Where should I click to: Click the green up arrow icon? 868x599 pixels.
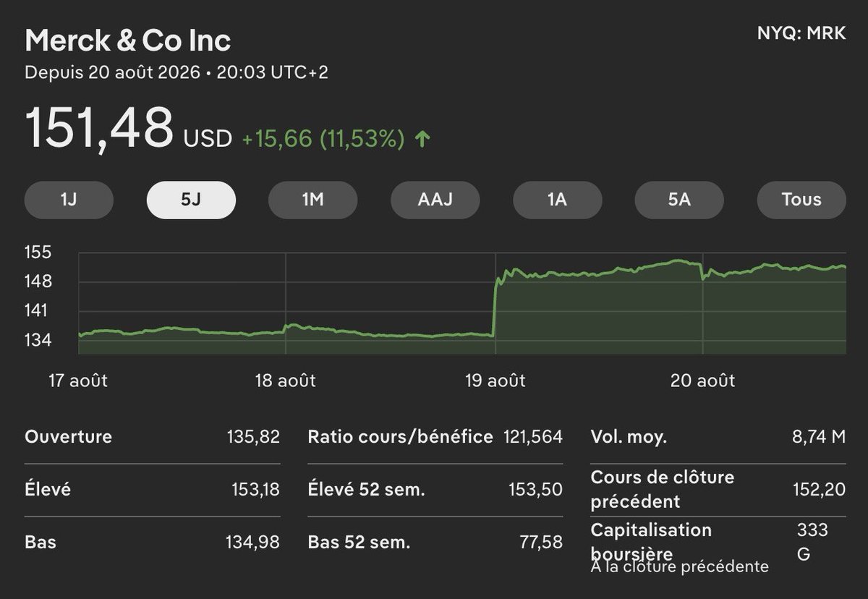(x=422, y=139)
